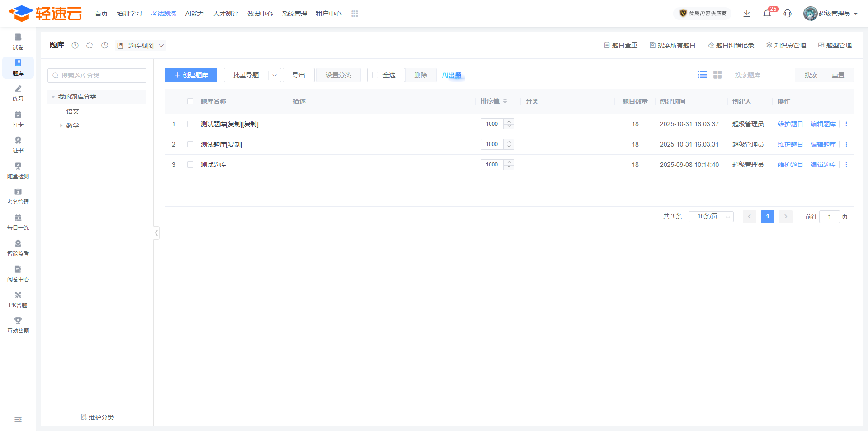Switch to grid card view
Viewport: 868px width, 431px height.
pos(717,75)
